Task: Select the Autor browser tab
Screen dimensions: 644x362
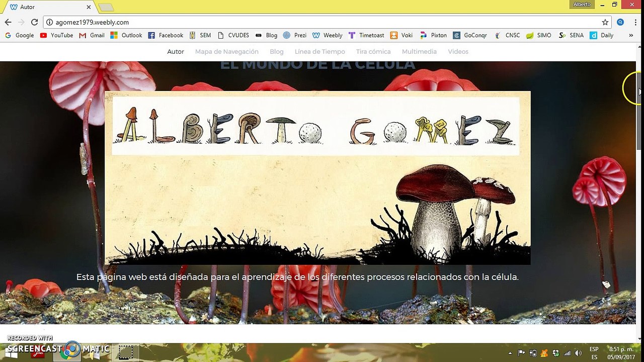Action: pyautogui.click(x=50, y=7)
